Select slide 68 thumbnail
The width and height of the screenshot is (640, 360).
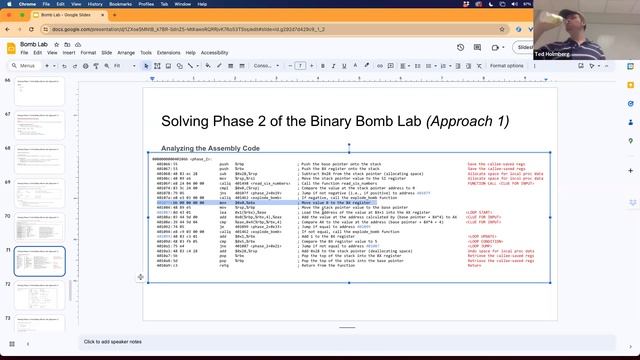pyautogui.click(x=39, y=159)
